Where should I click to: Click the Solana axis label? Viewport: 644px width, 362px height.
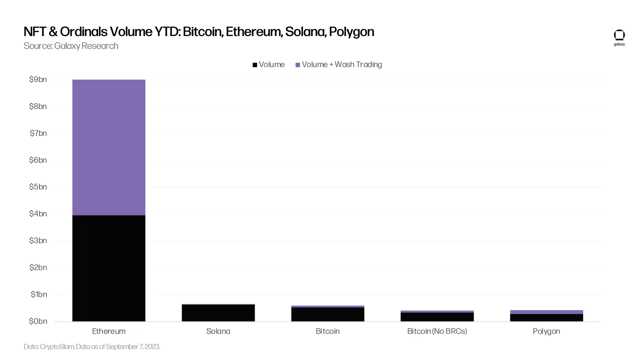pyautogui.click(x=218, y=331)
